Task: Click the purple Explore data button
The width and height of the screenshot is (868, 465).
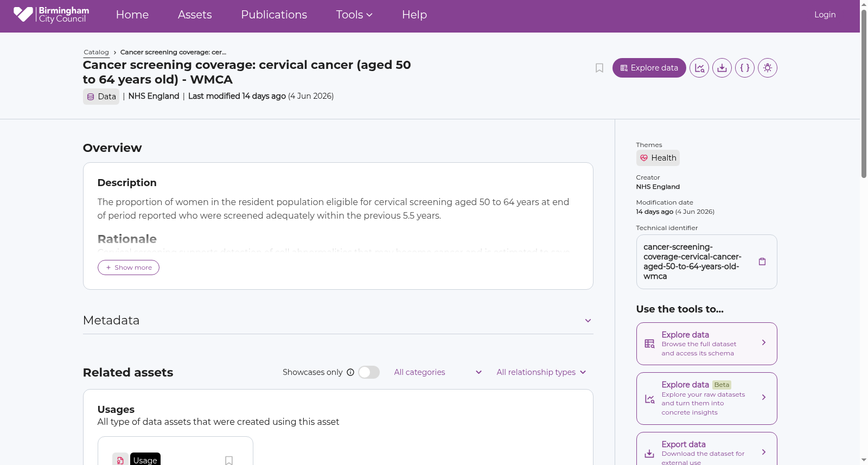Action: (x=649, y=68)
